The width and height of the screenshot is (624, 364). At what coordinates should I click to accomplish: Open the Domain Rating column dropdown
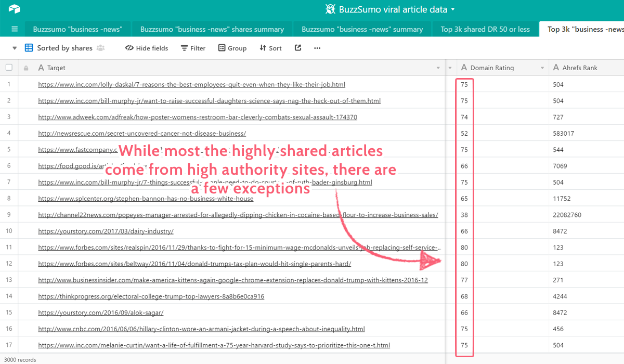coord(542,68)
